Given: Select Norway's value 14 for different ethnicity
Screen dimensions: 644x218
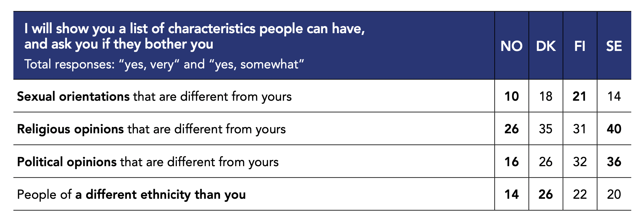Looking at the screenshot, I should coord(511,195).
